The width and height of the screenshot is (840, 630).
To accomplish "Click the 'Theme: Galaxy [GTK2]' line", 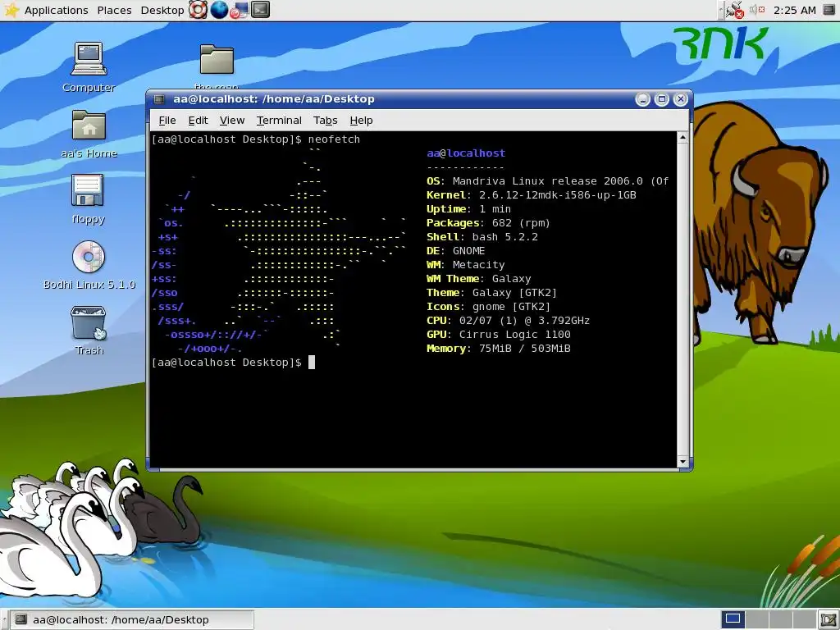I will click(x=491, y=293).
